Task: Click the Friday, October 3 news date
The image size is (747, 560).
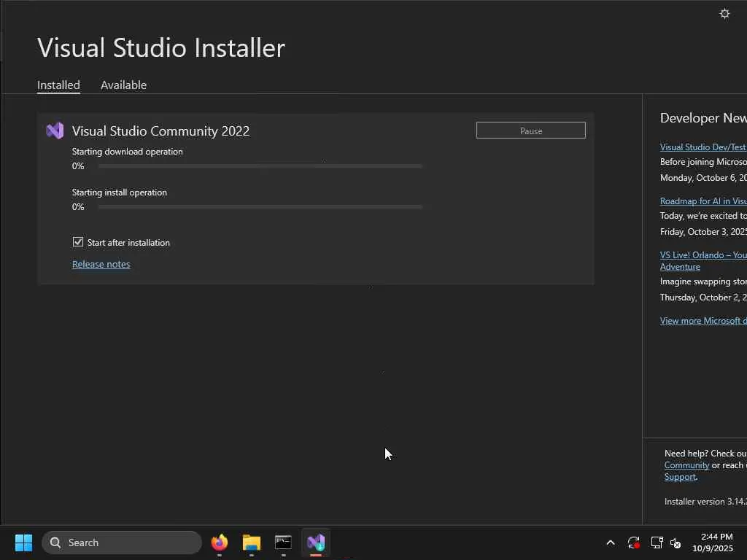Action: [x=703, y=231]
